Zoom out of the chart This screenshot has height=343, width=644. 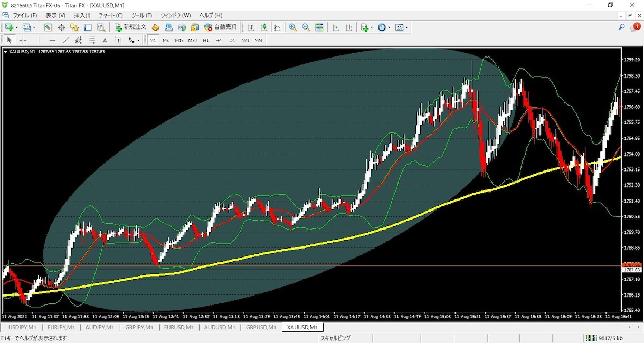coord(306,27)
